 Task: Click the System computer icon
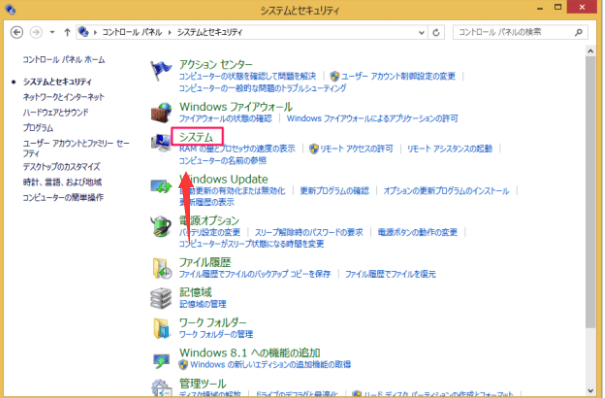[x=161, y=143]
